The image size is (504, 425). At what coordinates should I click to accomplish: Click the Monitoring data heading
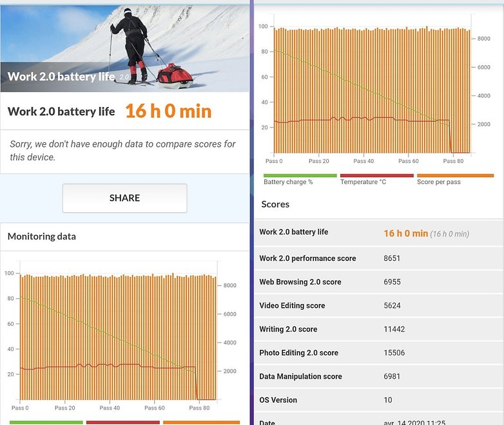tap(42, 236)
